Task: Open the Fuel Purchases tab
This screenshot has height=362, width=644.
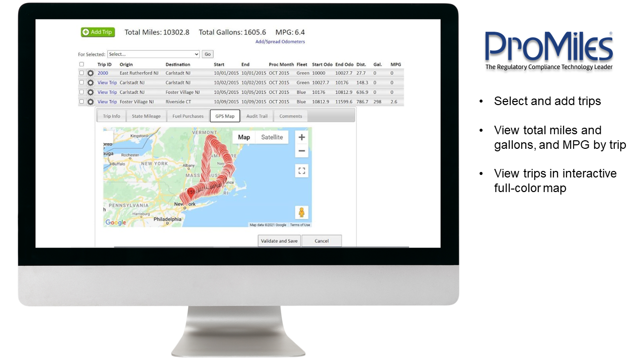Action: (x=188, y=116)
